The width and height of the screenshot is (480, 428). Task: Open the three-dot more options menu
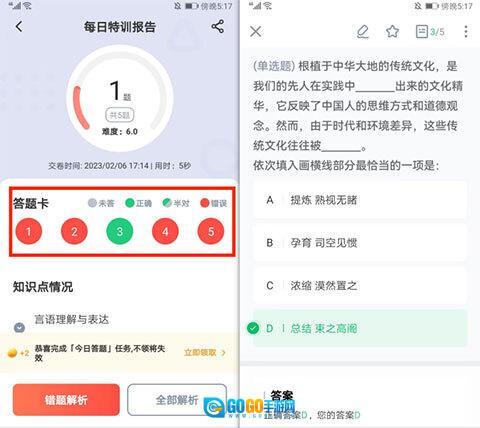pyautogui.click(x=466, y=32)
